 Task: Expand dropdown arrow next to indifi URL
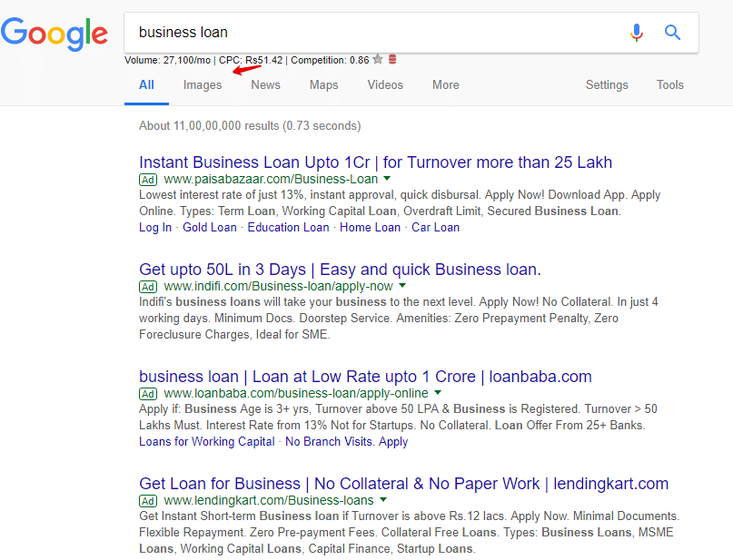tap(402, 285)
